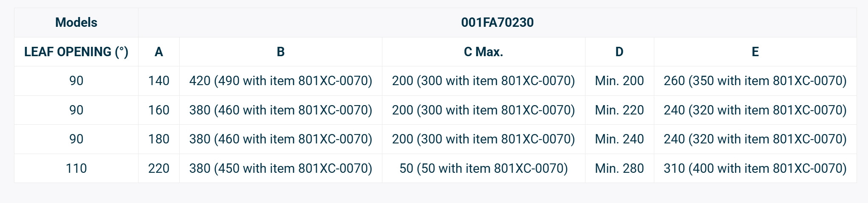Select the C Max. column header
This screenshot has width=868, height=203.
483,52
